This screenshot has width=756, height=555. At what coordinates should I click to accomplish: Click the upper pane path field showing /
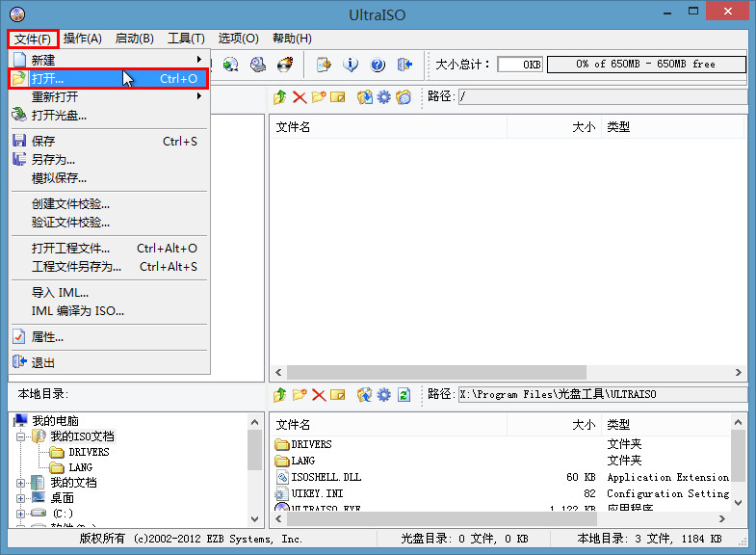coord(602,97)
